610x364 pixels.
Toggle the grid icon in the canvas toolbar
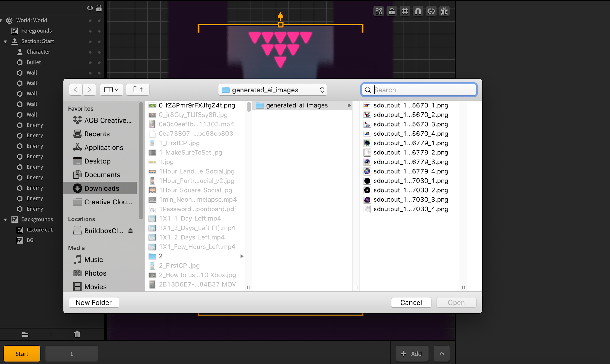[405, 11]
